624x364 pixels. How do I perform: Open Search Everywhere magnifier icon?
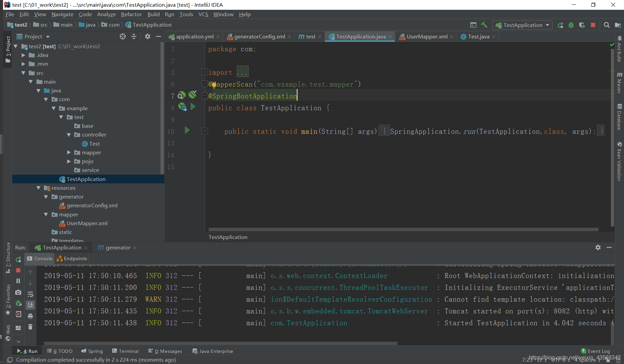606,25
